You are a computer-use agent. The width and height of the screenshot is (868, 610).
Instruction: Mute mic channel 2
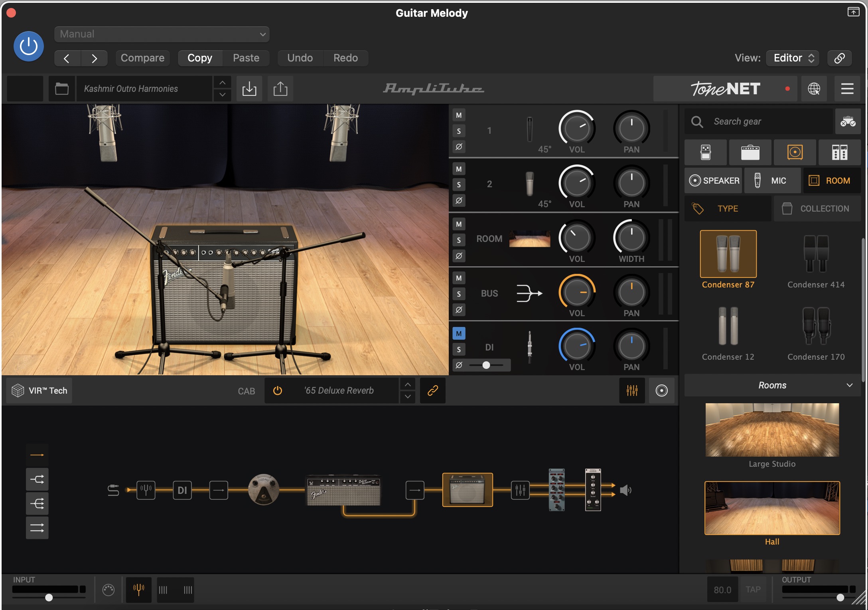click(459, 169)
